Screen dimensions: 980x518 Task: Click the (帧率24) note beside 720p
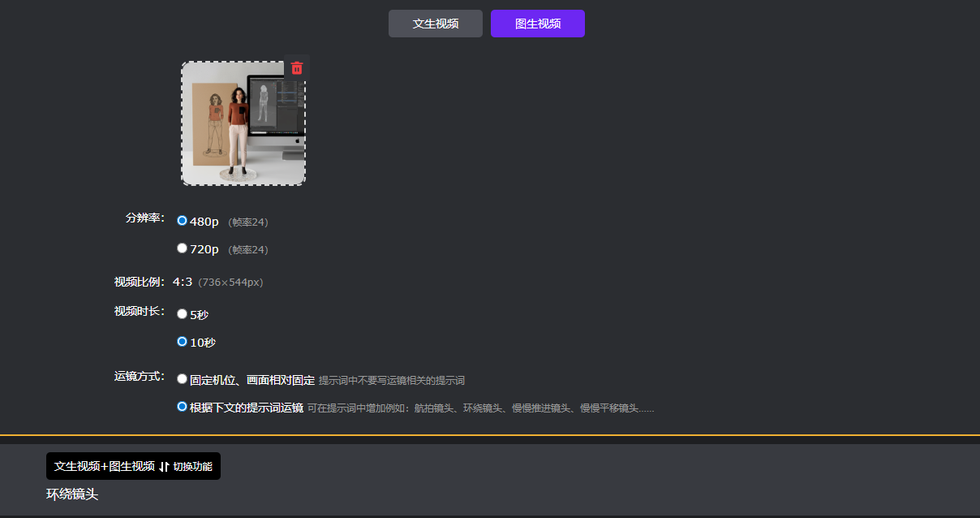click(x=248, y=250)
